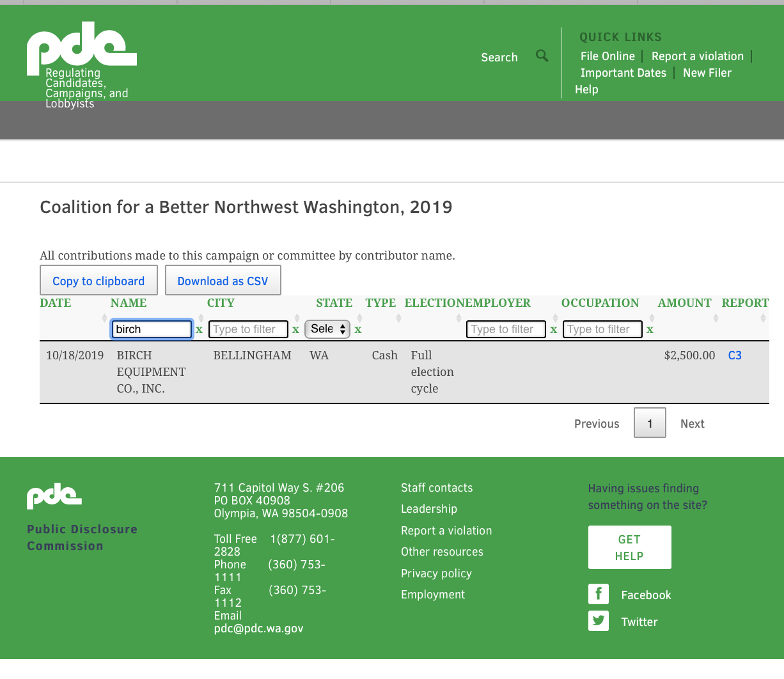
Task: Click the PDC logo in header
Action: [81, 49]
